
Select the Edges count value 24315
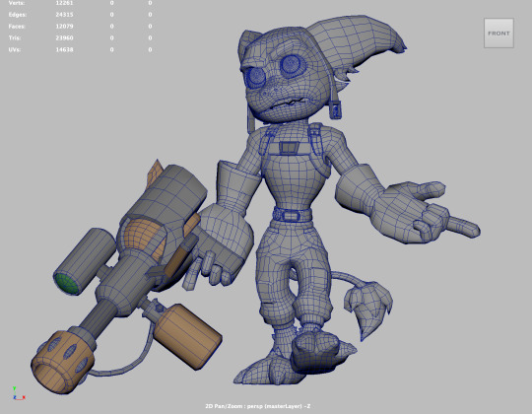click(x=64, y=15)
